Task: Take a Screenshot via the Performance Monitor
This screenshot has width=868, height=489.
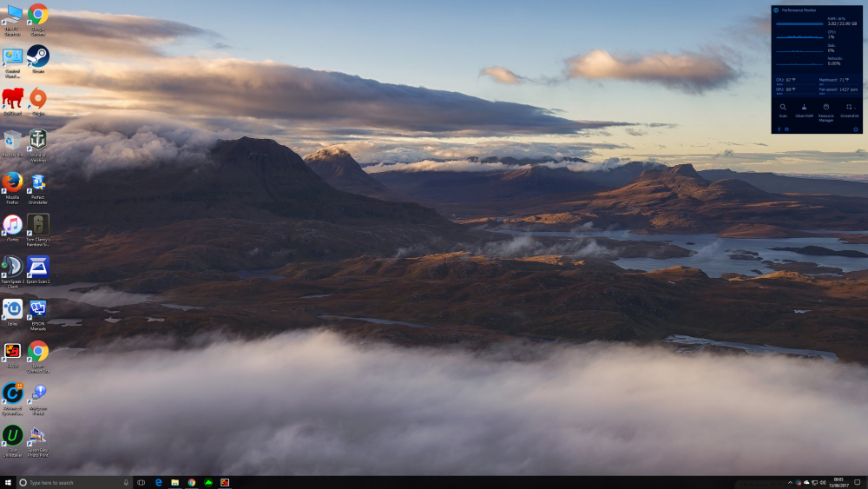Action: click(849, 109)
